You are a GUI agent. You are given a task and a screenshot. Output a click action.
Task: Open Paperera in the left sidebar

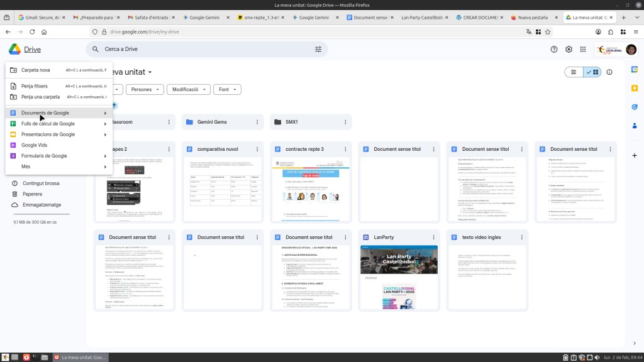32,194
